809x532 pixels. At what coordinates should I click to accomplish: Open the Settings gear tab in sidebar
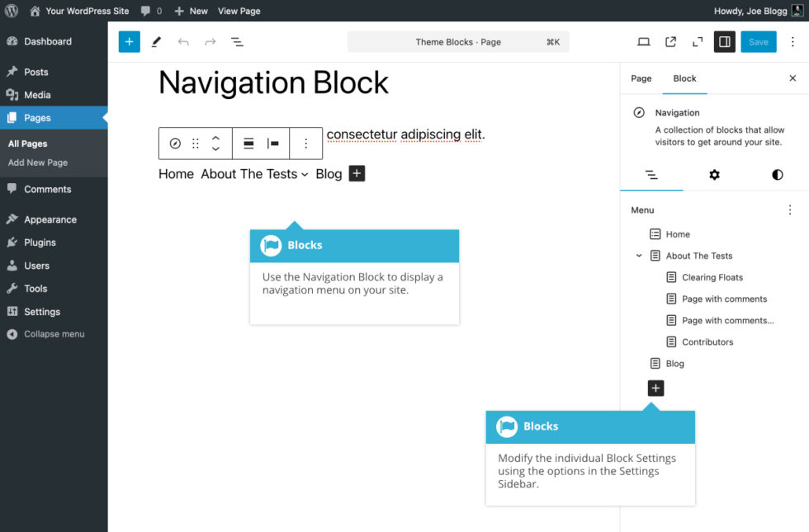715,175
